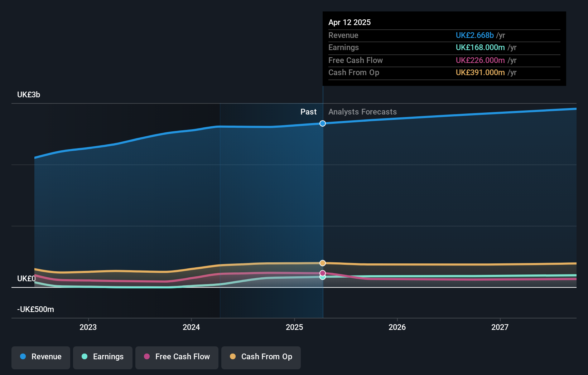Click the 2025 x-axis year label
The image size is (588, 375).
(294, 327)
